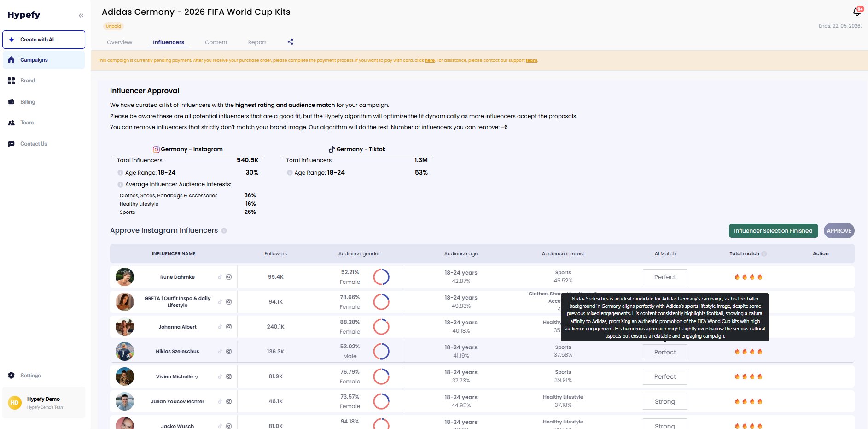The height and width of the screenshot is (429, 868).
Task: Click Perfect AI match for Rune Dahmke
Action: pos(665,277)
